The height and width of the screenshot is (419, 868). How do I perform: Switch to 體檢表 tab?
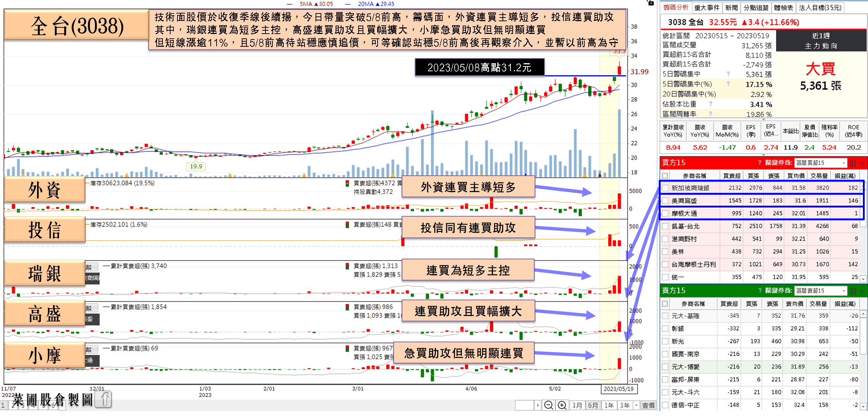tap(783, 8)
